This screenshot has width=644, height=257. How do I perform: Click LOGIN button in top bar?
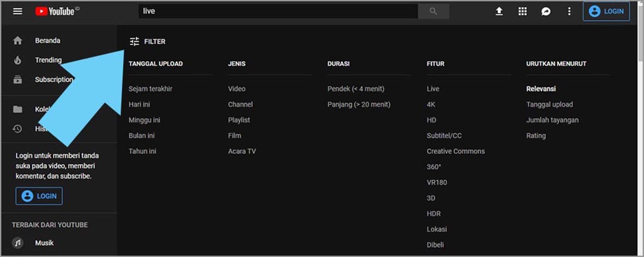pyautogui.click(x=606, y=11)
